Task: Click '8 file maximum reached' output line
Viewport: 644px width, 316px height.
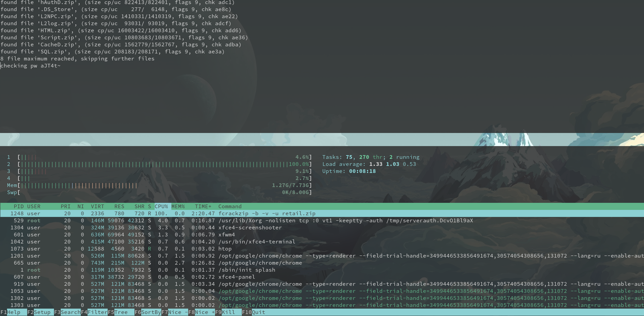Action: click(77, 59)
